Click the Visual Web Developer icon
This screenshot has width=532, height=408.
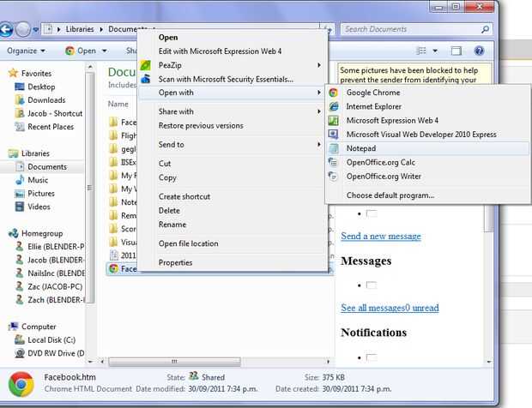point(333,135)
